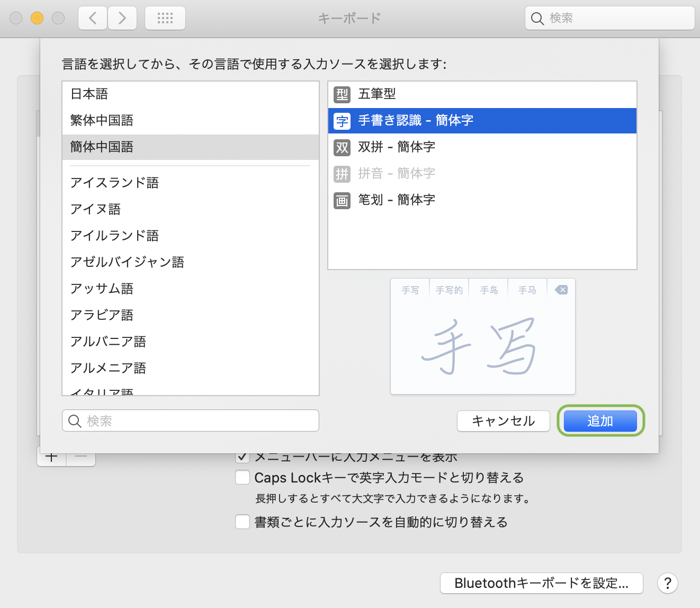This screenshot has width=700, height=608.
Task: Go back with the left arrow button
Action: coord(93,19)
